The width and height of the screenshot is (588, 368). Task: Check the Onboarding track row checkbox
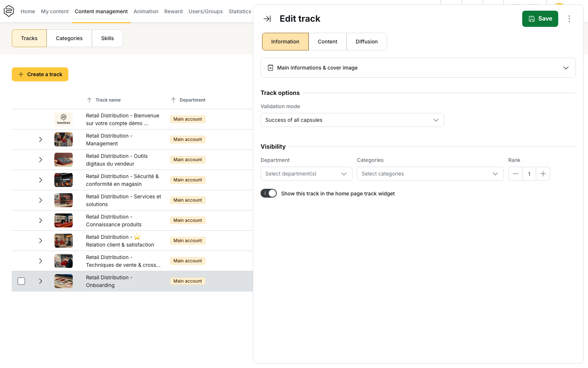tap(21, 281)
